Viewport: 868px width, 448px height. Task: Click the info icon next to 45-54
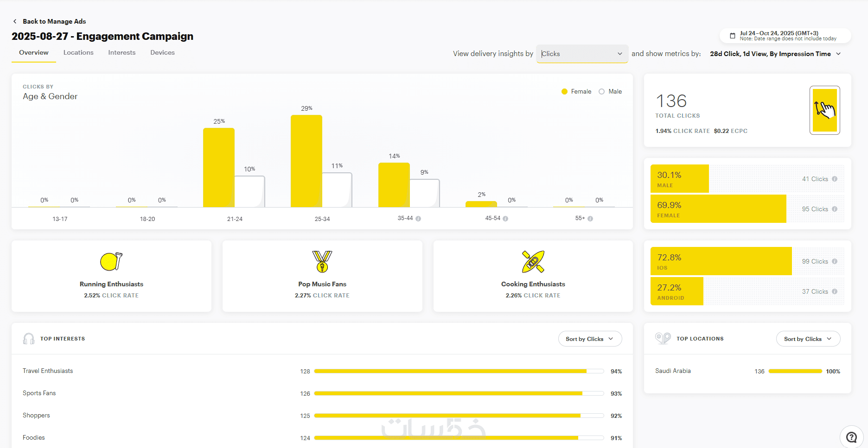[x=505, y=219]
